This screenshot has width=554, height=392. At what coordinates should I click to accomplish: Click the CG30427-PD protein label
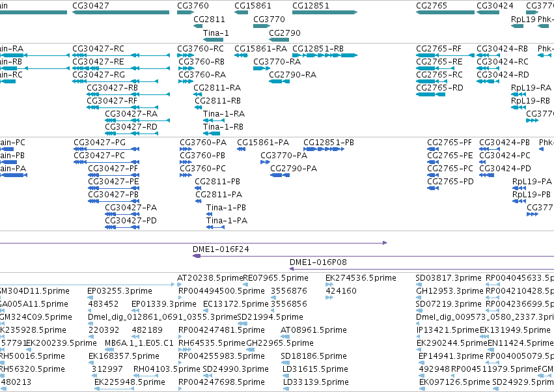pos(131,221)
